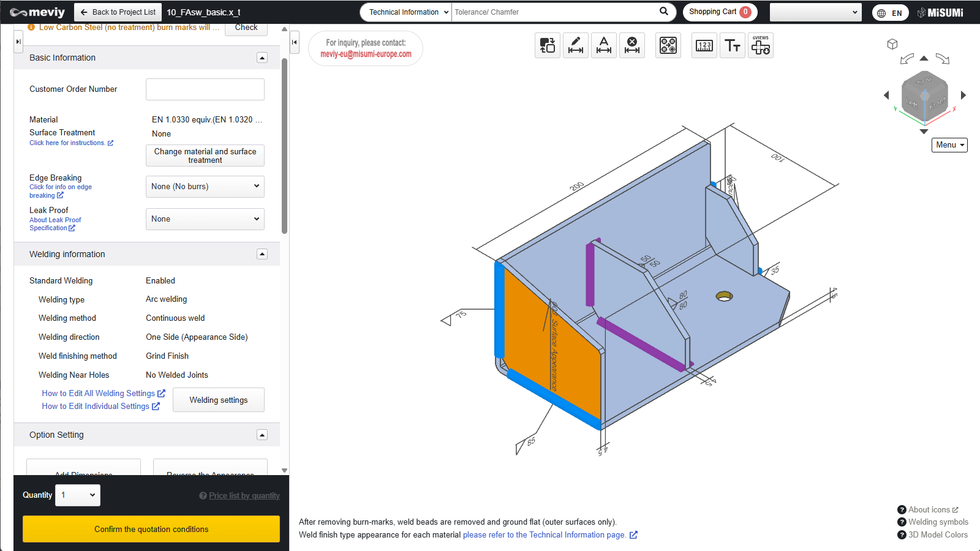Viewport: 980px width, 551px height.
Task: Open the Shopping Cart
Action: coord(720,12)
